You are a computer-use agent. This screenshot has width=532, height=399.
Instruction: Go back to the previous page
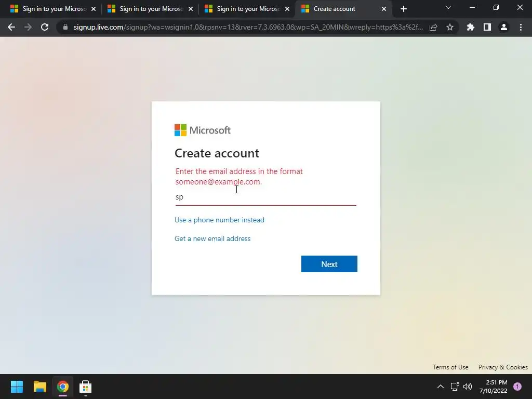(x=11, y=27)
